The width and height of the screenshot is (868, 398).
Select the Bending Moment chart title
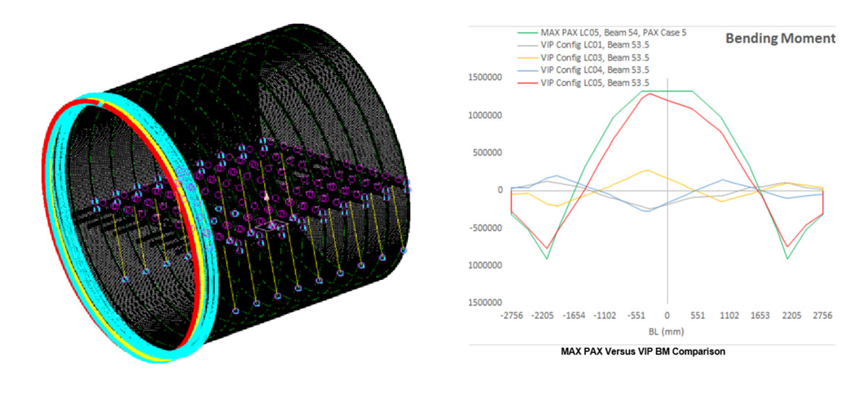pos(780,38)
